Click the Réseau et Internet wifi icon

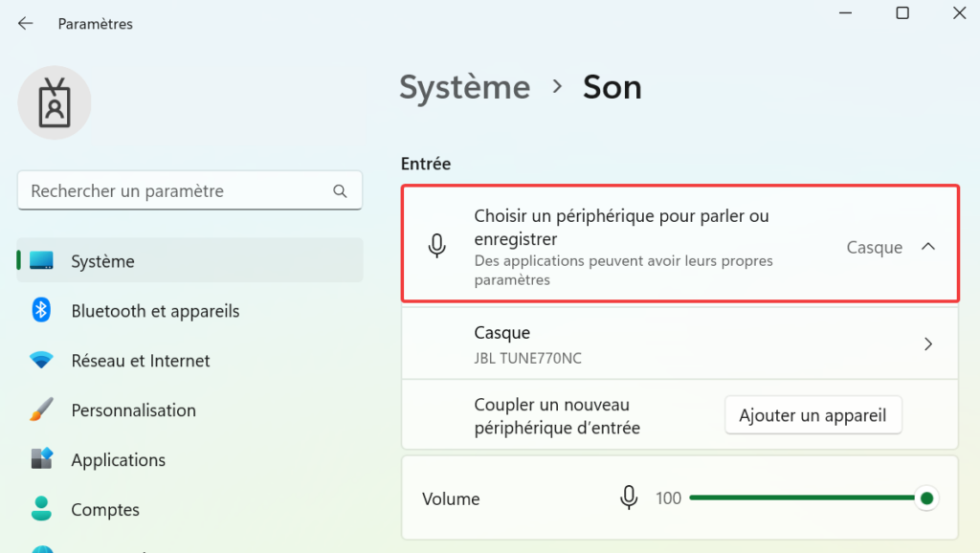click(41, 361)
